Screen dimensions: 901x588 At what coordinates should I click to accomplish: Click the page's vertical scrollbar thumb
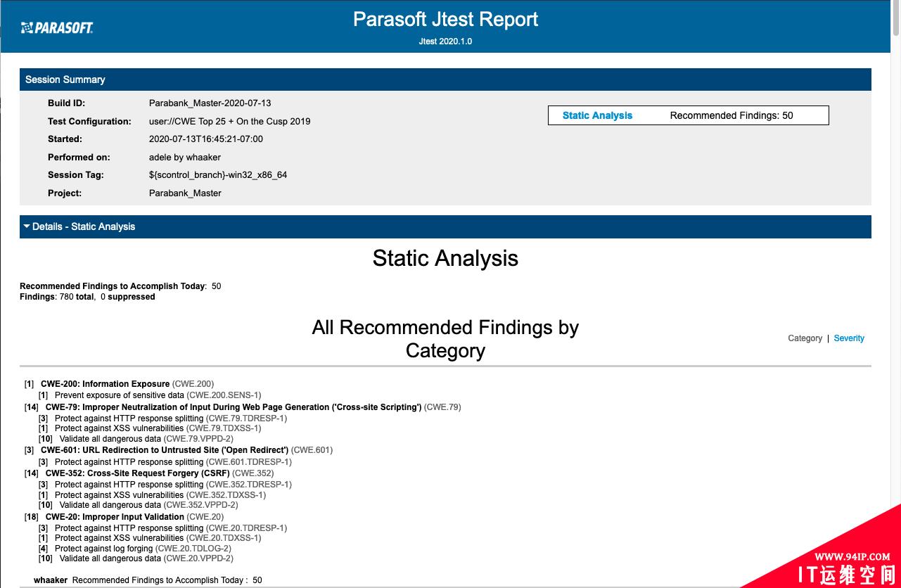[895, 18]
